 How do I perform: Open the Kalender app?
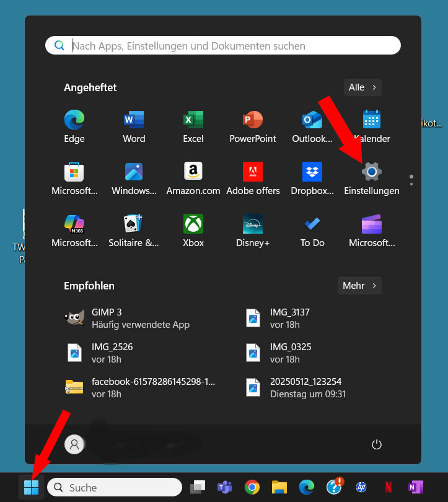click(x=372, y=126)
